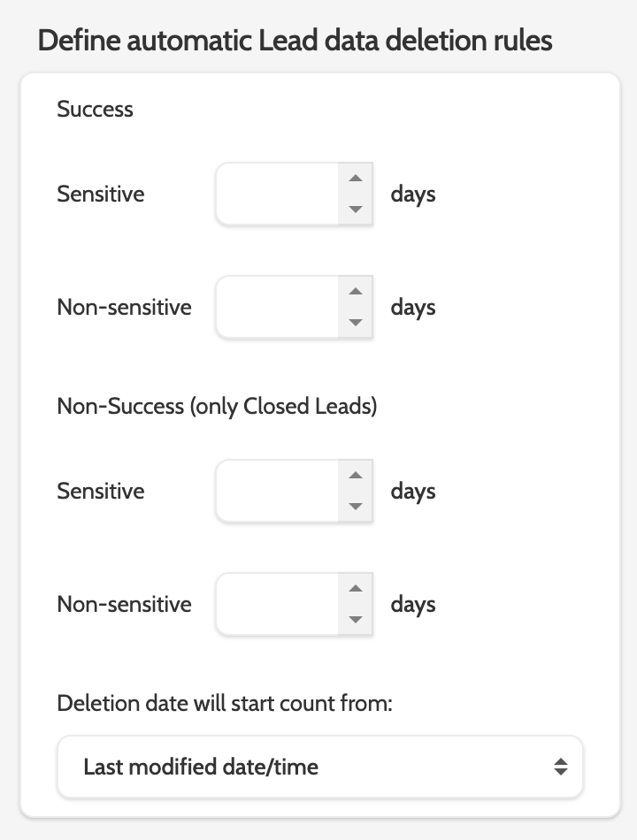Image resolution: width=637 pixels, height=840 pixels.
Task: Click the Non-sensitive label under Non-Success
Action: tap(124, 604)
